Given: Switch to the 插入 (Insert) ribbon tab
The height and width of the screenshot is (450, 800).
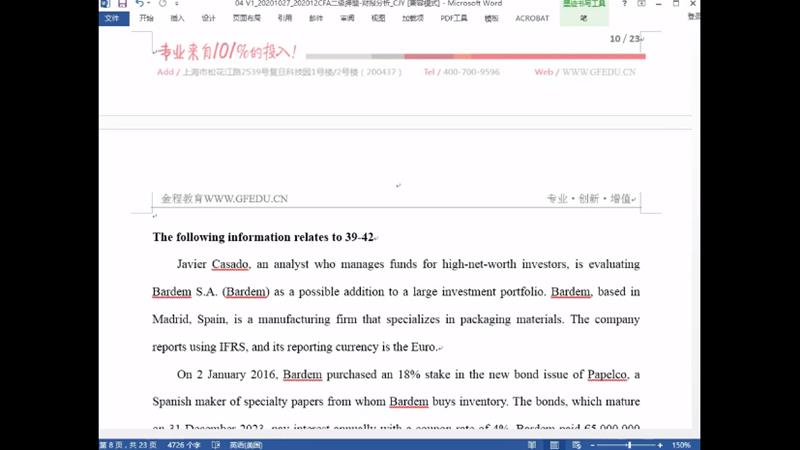Looking at the screenshot, I should coord(177,18).
